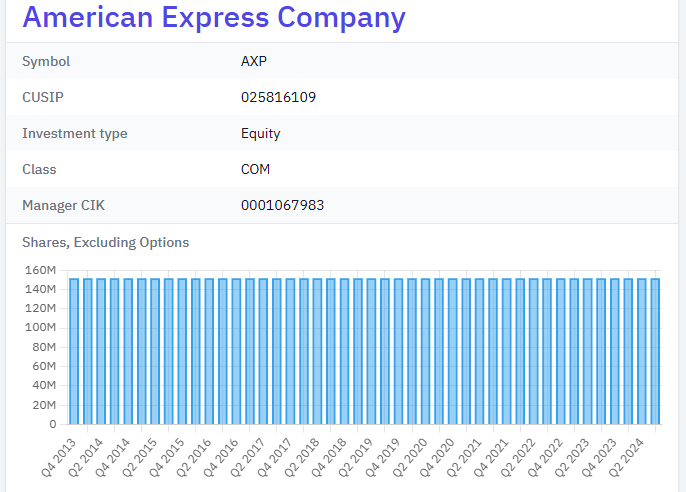Select the CUSIP value 025816109
Image resolution: width=686 pixels, height=492 pixels.
[278, 97]
